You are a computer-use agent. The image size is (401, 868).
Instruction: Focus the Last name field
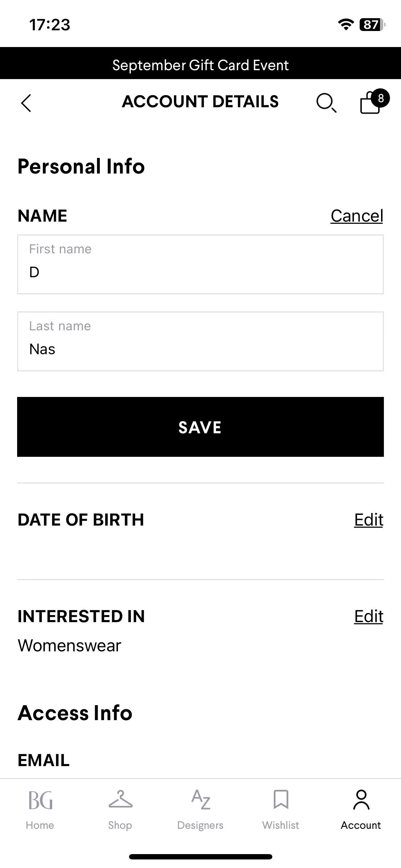(200, 341)
